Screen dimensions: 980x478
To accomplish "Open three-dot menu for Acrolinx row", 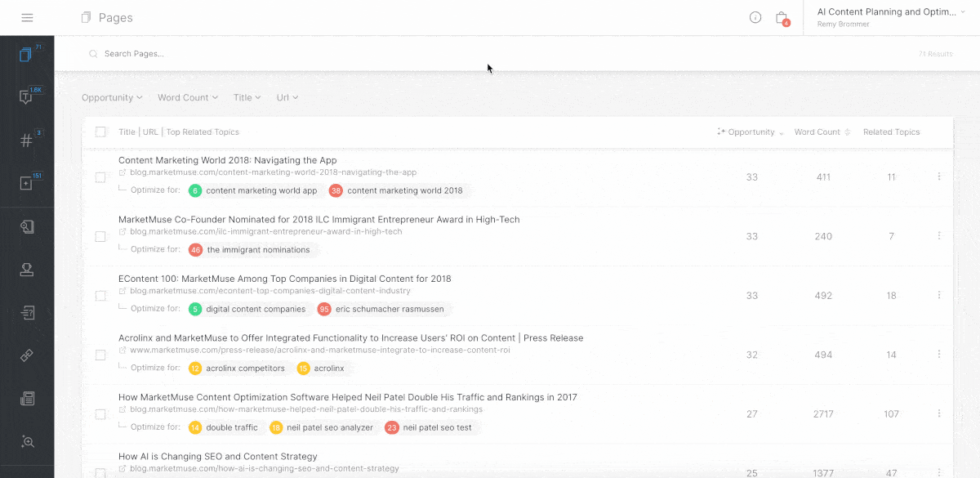I will [939, 354].
